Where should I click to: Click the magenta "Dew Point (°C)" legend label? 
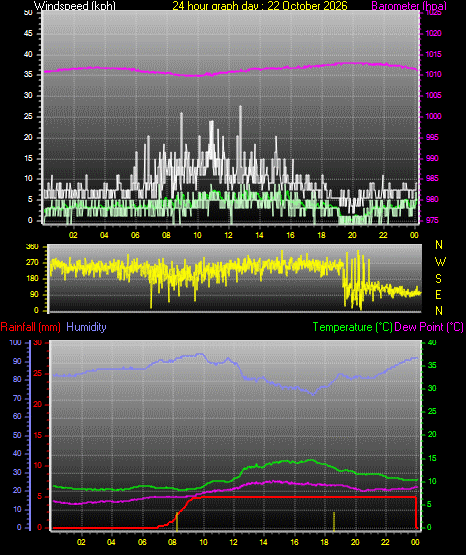pyautogui.click(x=429, y=327)
